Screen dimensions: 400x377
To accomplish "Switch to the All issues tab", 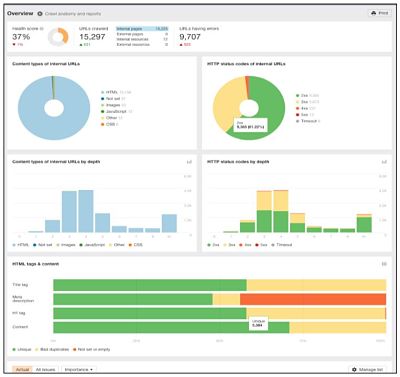I will click(45, 370).
